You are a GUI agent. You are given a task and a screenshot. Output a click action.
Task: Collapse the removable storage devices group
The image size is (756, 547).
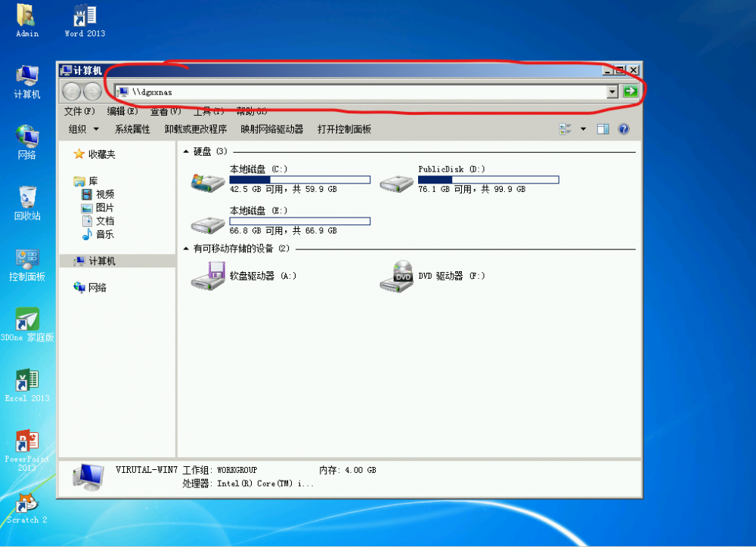187,249
